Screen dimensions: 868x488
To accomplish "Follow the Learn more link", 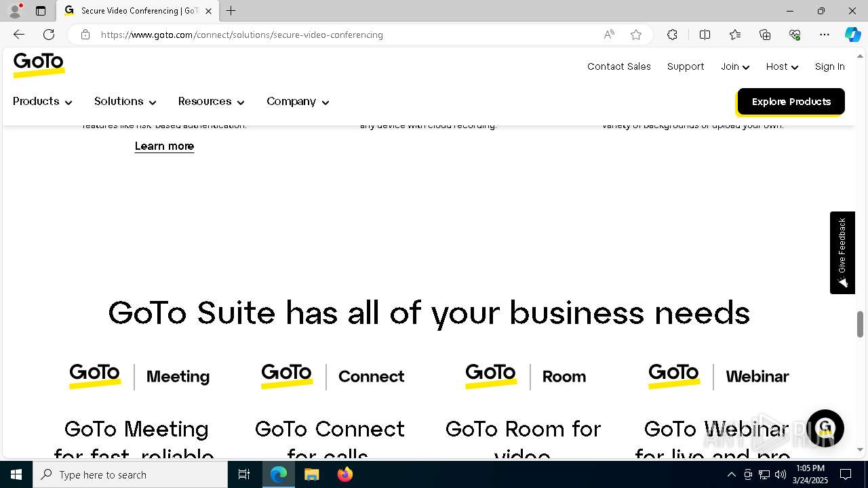I will click(164, 146).
